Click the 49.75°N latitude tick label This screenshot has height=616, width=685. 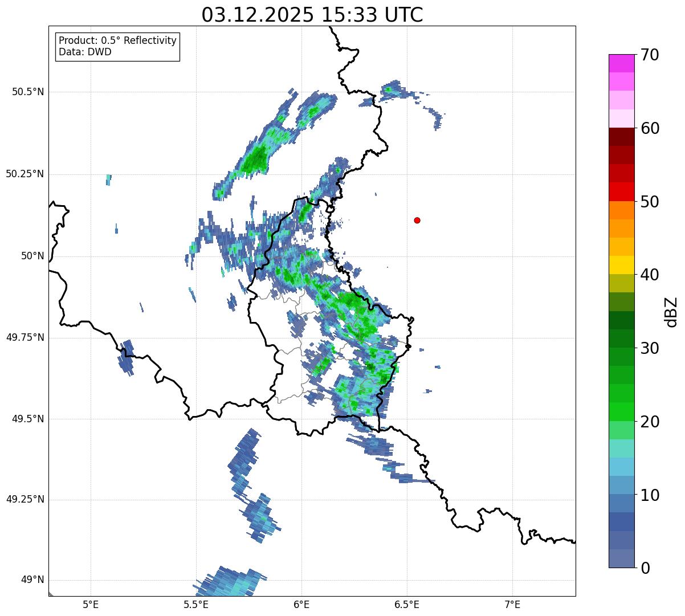point(25,337)
